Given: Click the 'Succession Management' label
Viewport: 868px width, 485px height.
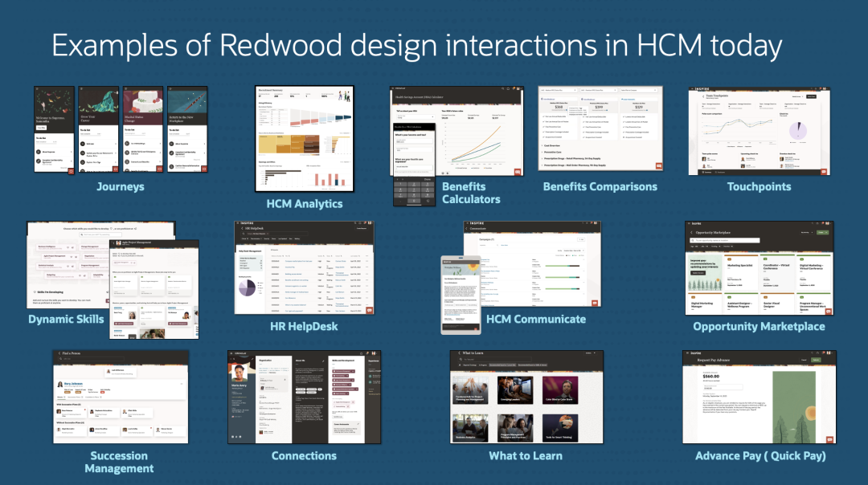Looking at the screenshot, I should tap(119, 463).
